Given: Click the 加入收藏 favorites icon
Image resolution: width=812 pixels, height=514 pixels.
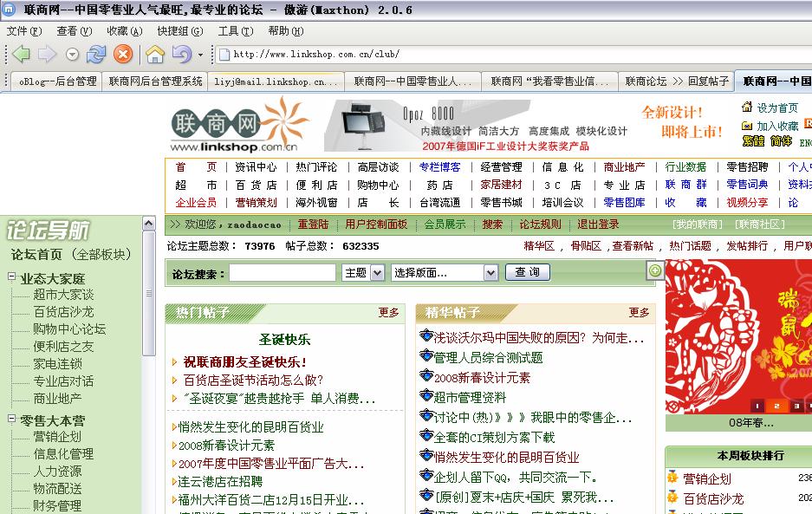Looking at the screenshot, I should click(x=747, y=126).
